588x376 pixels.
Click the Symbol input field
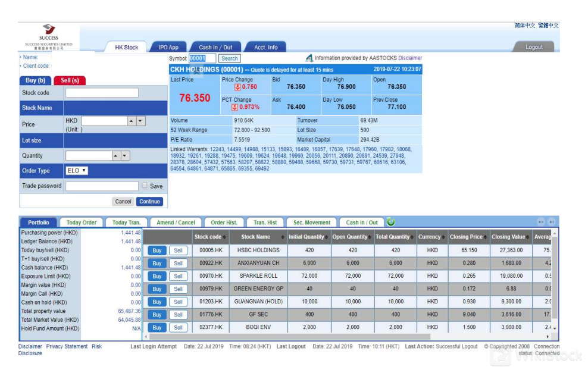point(202,58)
